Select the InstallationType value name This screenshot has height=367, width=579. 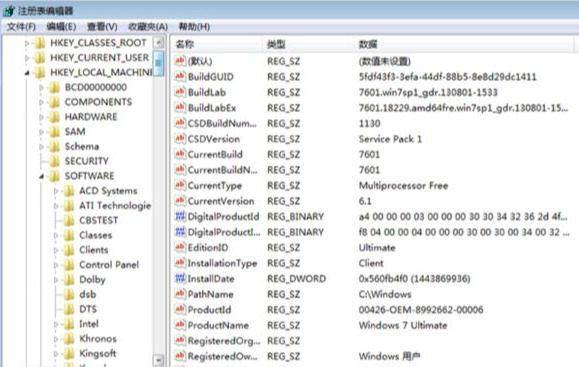[222, 263]
